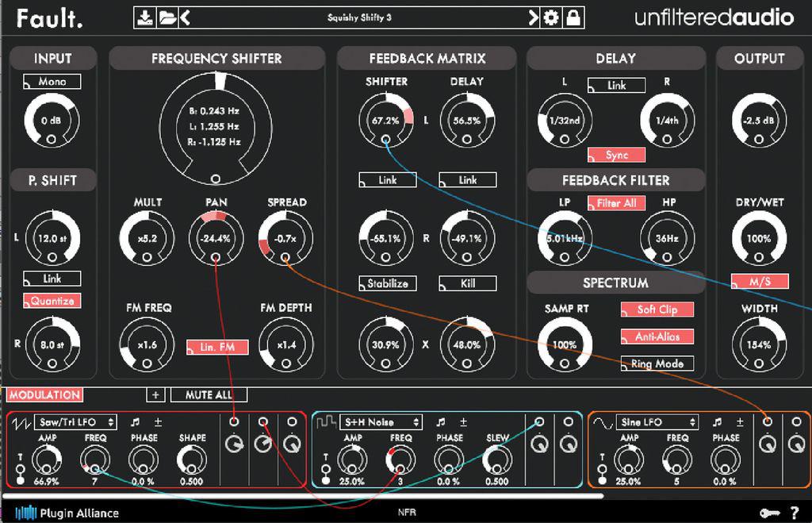This screenshot has width=812, height=523.
Task: Adjust the Input 0 dB gain knob
Action: pos(52,121)
